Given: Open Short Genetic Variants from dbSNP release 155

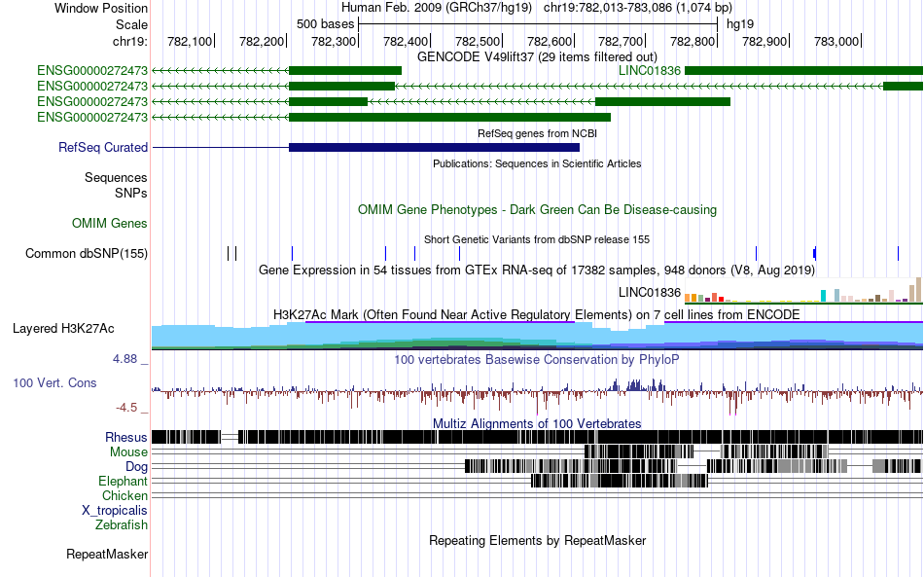Looking at the screenshot, I should coord(537,240).
